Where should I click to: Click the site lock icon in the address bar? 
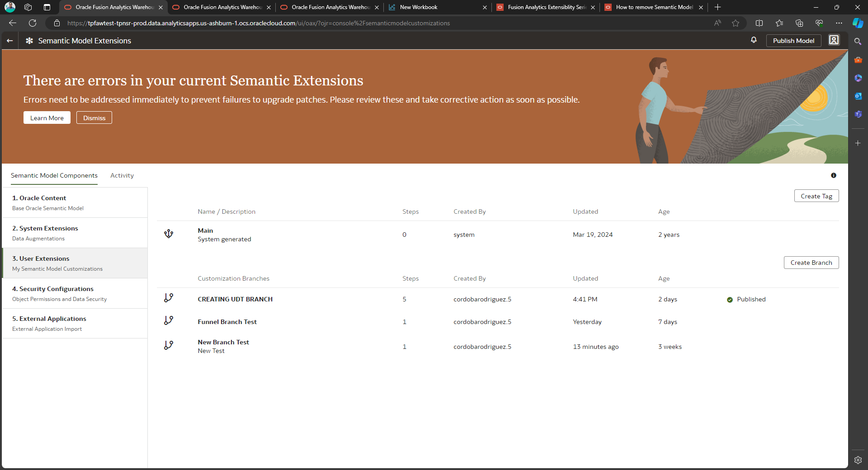tap(57, 23)
